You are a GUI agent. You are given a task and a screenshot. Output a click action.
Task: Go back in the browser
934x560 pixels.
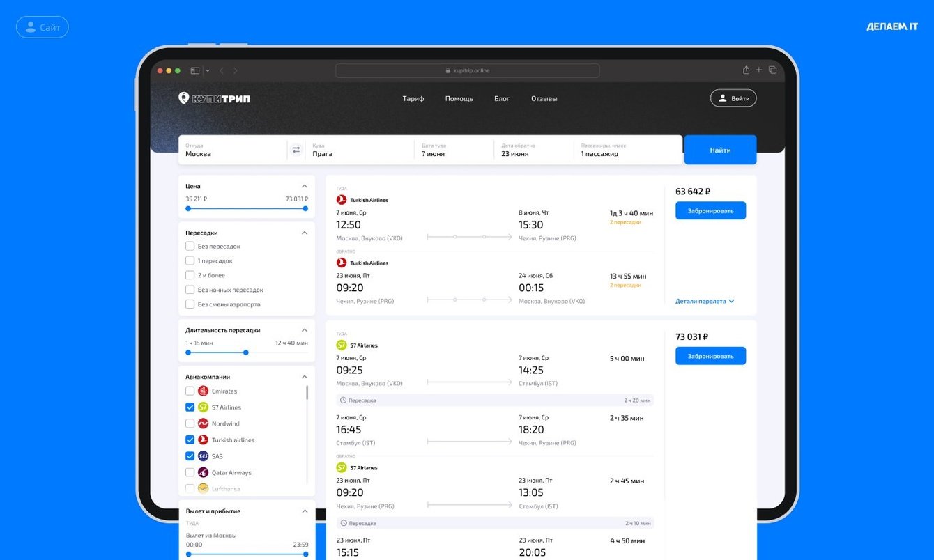(222, 70)
